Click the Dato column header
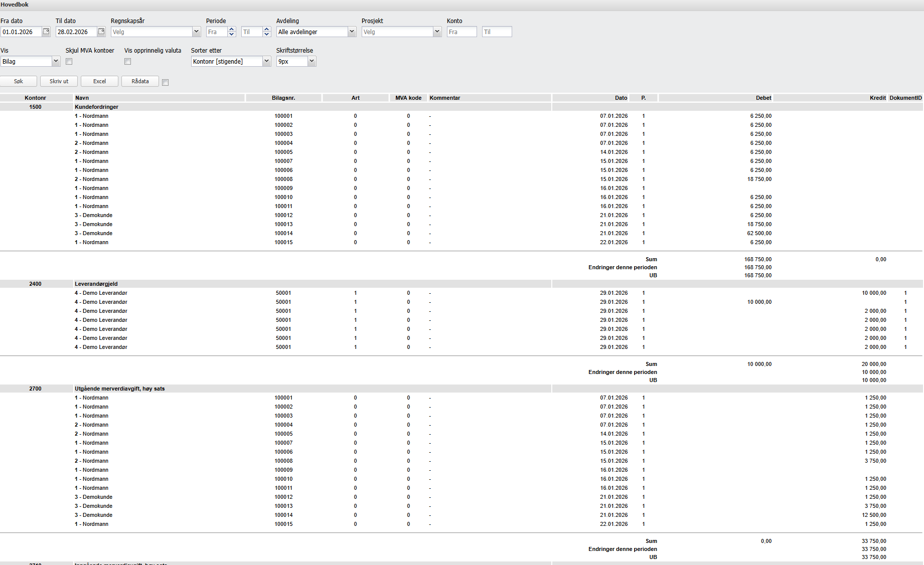Screen dimensions: 924x565 621,98
